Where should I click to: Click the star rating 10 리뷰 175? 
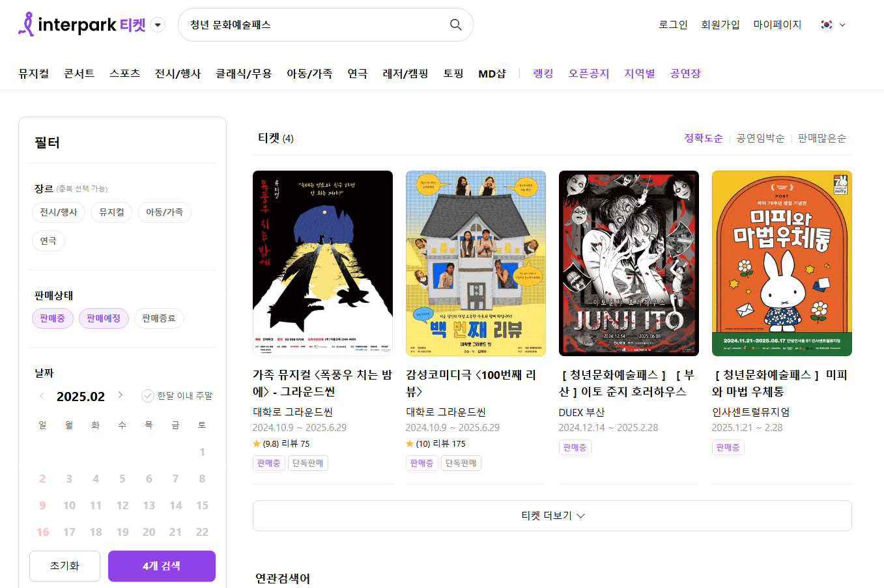(x=435, y=443)
